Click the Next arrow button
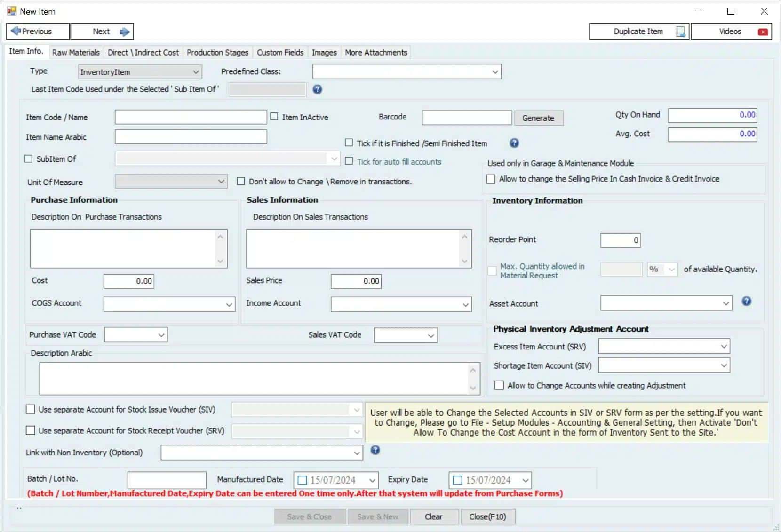This screenshot has height=532, width=781. click(102, 32)
